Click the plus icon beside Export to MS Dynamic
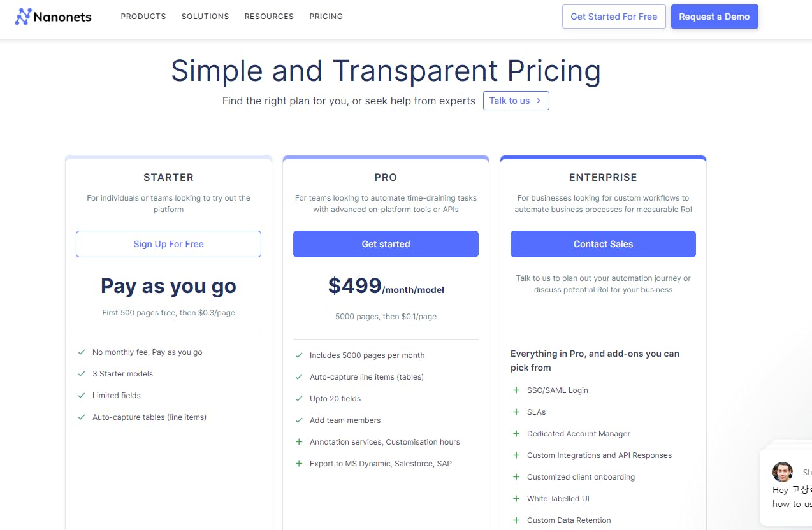 point(299,464)
